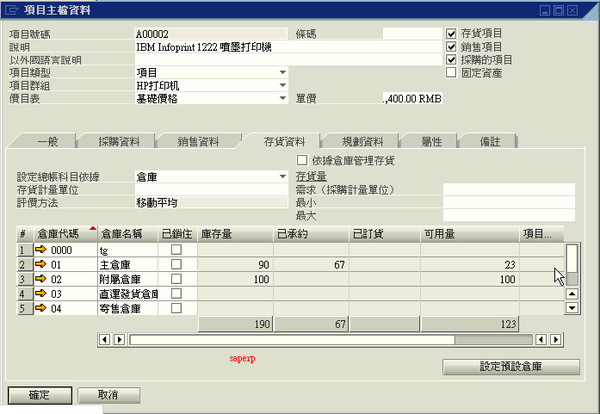
Task: Click right arrow at far end of horizontal scrollbar
Action: pos(556,339)
